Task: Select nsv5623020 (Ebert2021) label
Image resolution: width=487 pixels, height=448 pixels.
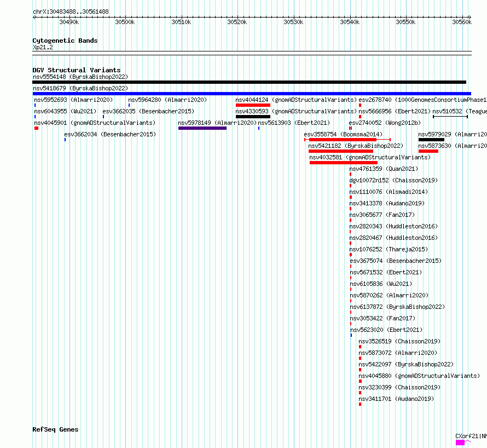Action: 387,330
